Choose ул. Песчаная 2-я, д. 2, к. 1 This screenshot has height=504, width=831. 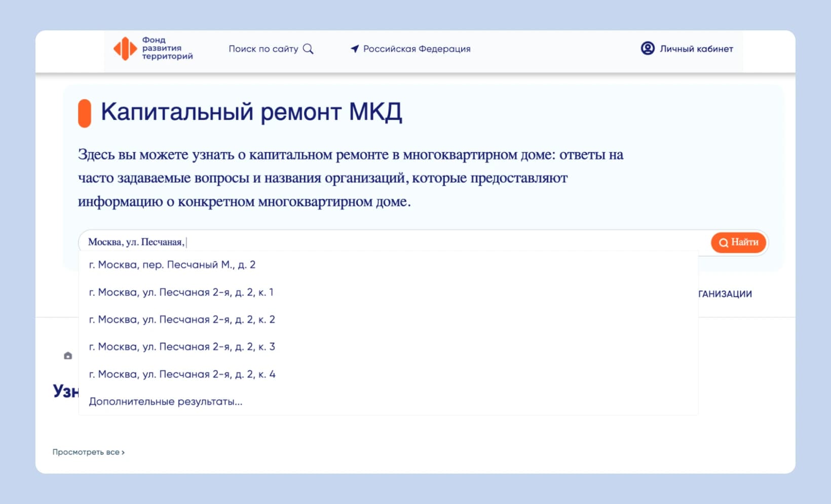point(181,292)
